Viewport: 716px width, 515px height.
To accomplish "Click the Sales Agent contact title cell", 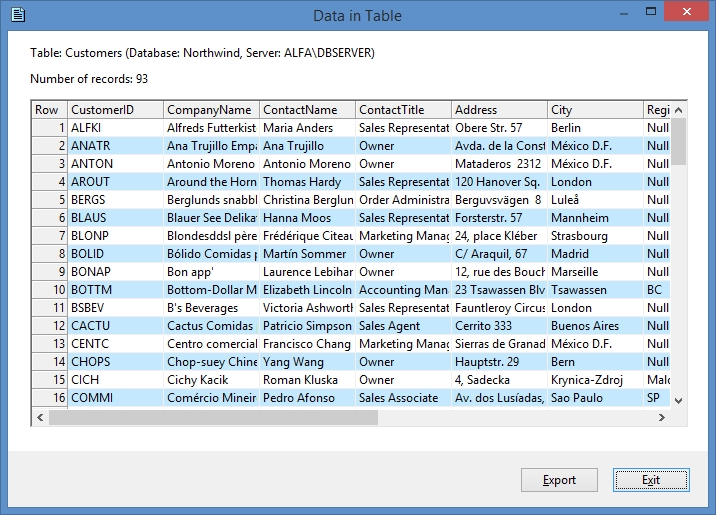I will [403, 326].
